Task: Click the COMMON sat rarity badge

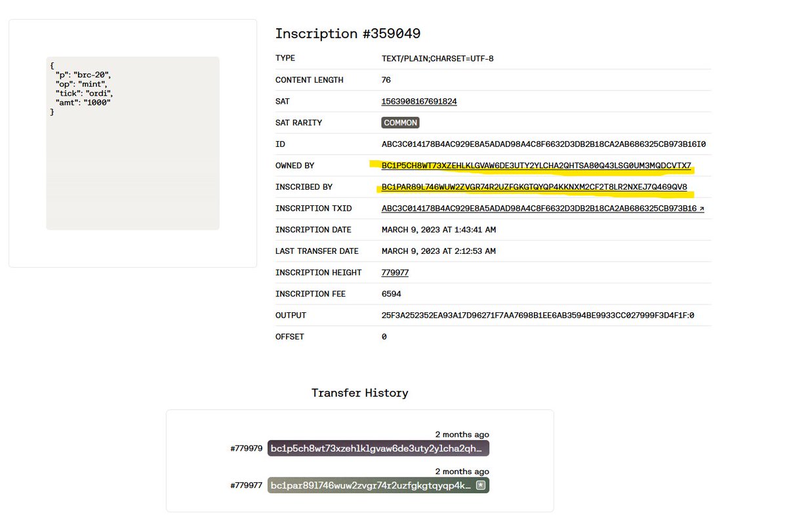Action: point(400,123)
